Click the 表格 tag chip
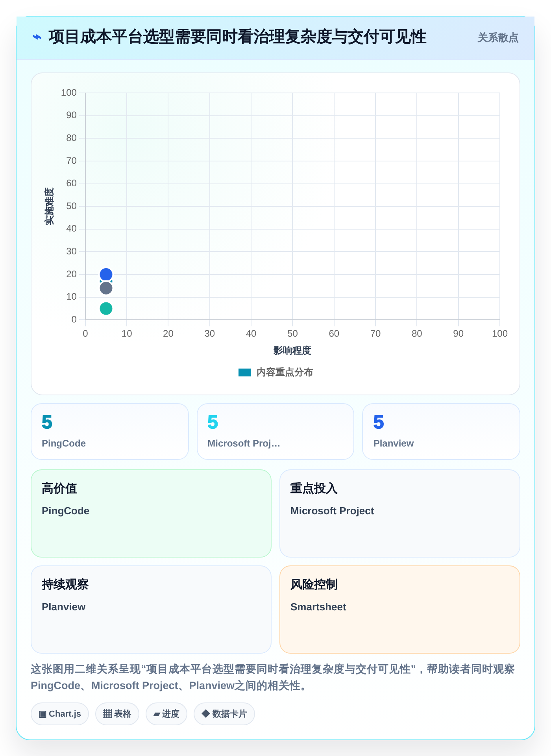Image resolution: width=551 pixels, height=756 pixels. (117, 714)
